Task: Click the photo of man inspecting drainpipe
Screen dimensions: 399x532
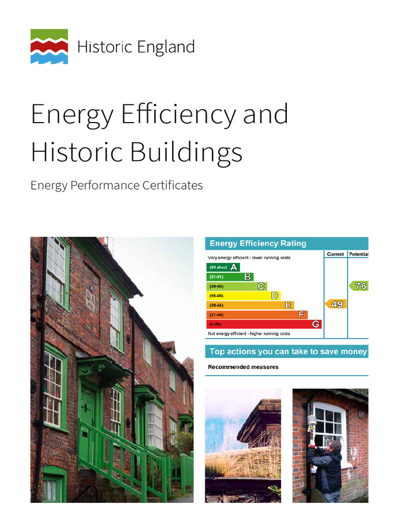Action: [x=330, y=445]
